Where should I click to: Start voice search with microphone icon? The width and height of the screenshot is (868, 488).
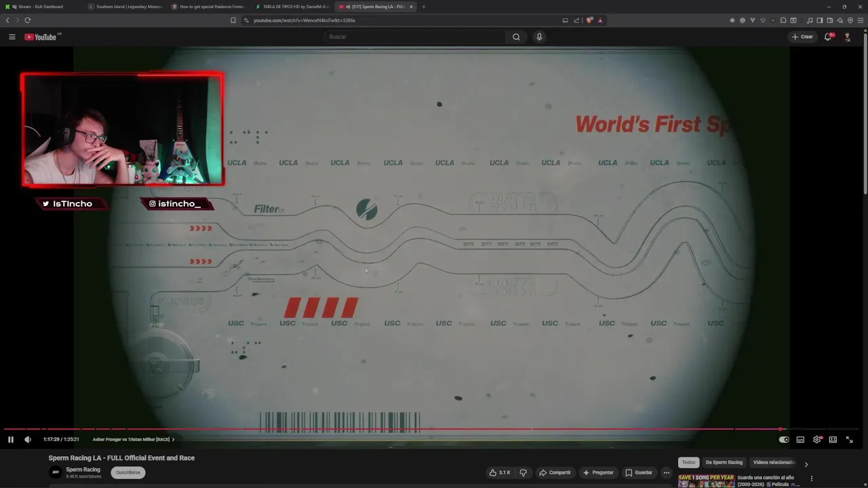point(539,37)
